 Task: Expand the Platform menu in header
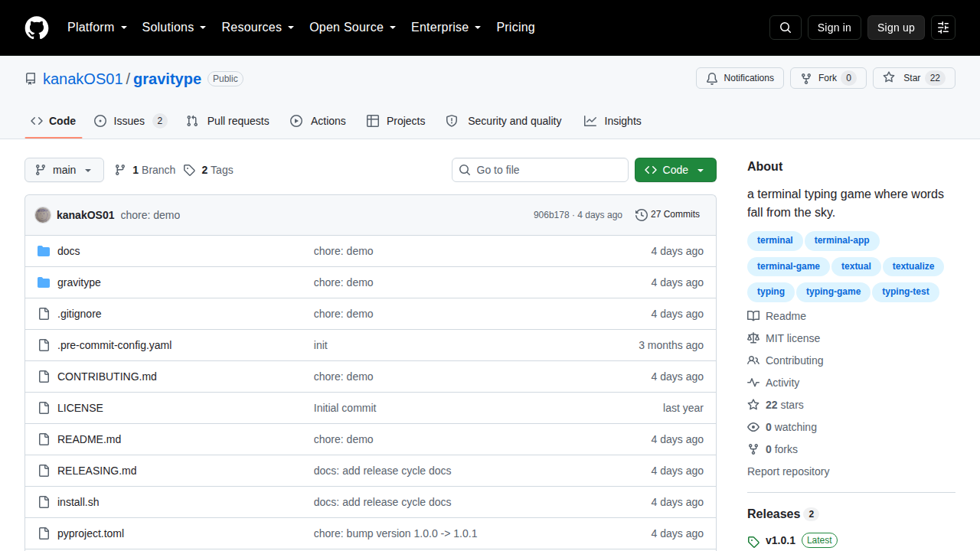96,28
